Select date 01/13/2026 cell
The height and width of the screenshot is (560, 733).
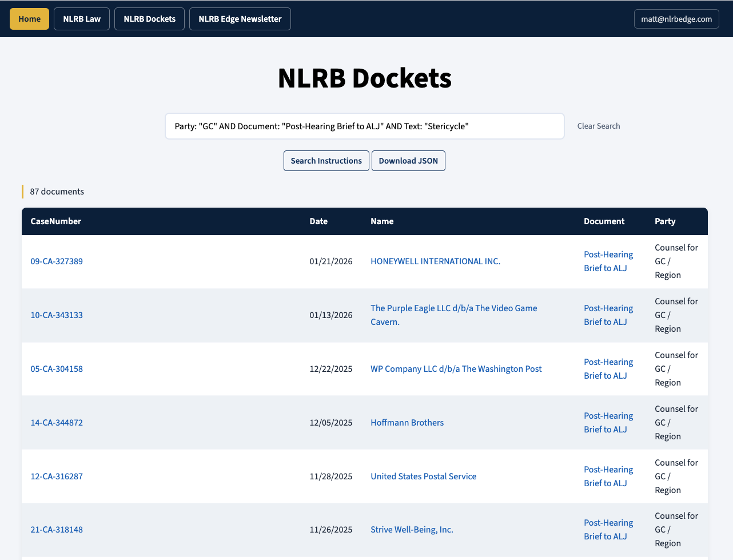coord(331,315)
